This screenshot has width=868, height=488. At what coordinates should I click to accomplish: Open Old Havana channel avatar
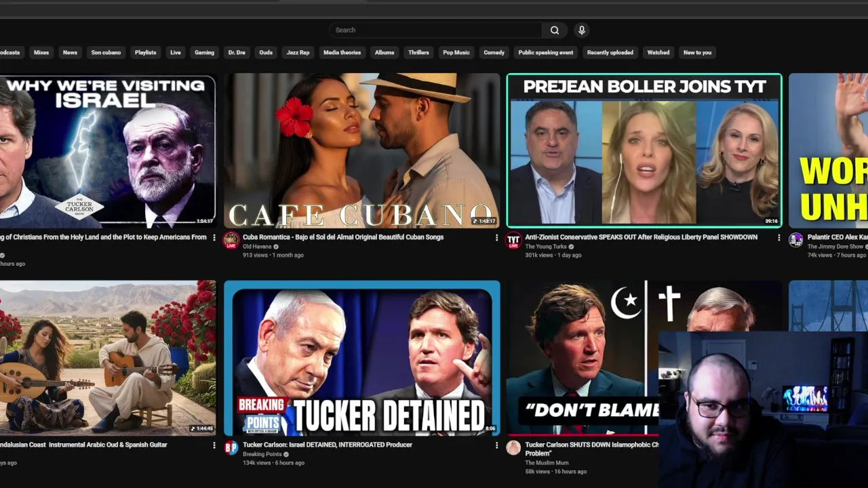(x=231, y=240)
